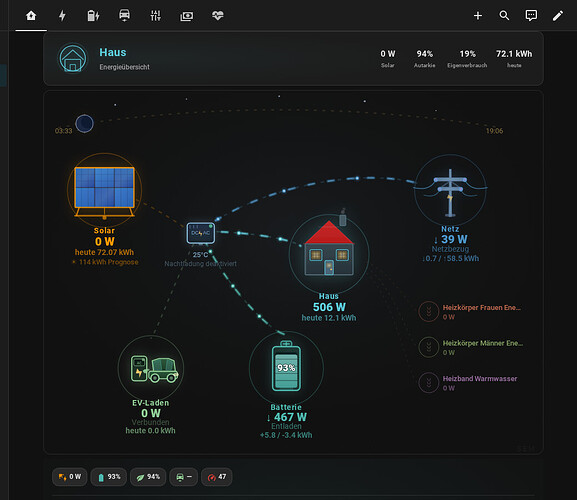Switch to the lightning energy tab
This screenshot has width=577, height=500.
pos(62,15)
